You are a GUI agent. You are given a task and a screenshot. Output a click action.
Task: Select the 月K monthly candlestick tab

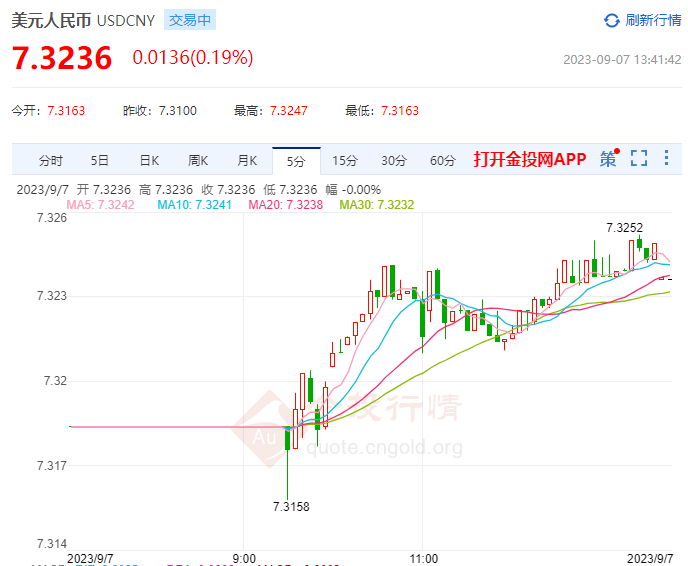pyautogui.click(x=247, y=160)
